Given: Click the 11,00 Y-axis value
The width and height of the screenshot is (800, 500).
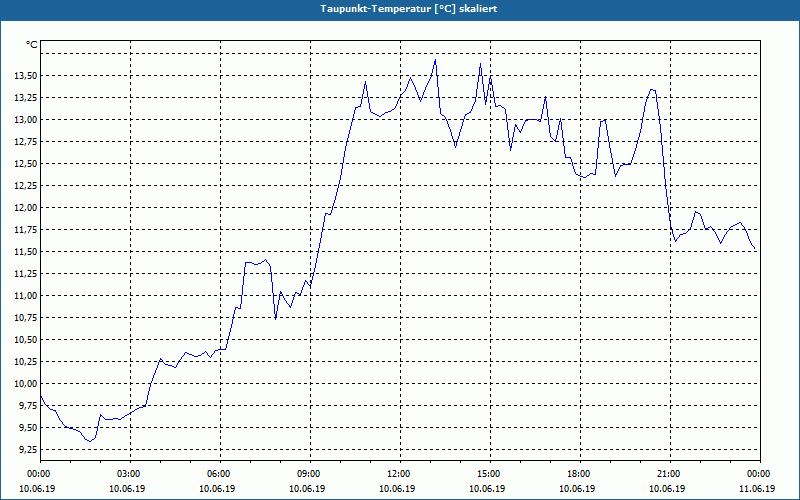Looking at the screenshot, I should 26,295.
